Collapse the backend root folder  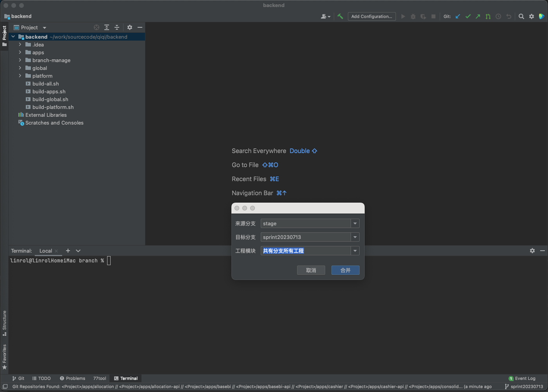coord(13,37)
